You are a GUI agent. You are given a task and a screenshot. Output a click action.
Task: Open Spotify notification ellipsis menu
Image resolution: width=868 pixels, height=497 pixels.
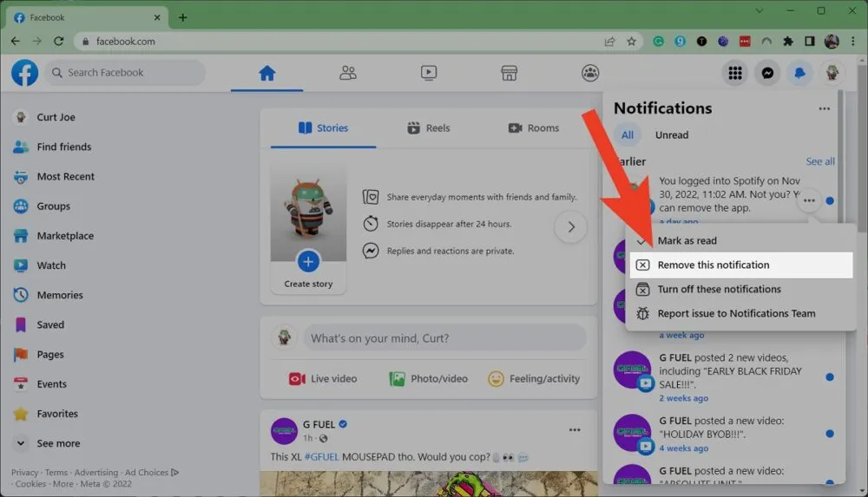809,200
